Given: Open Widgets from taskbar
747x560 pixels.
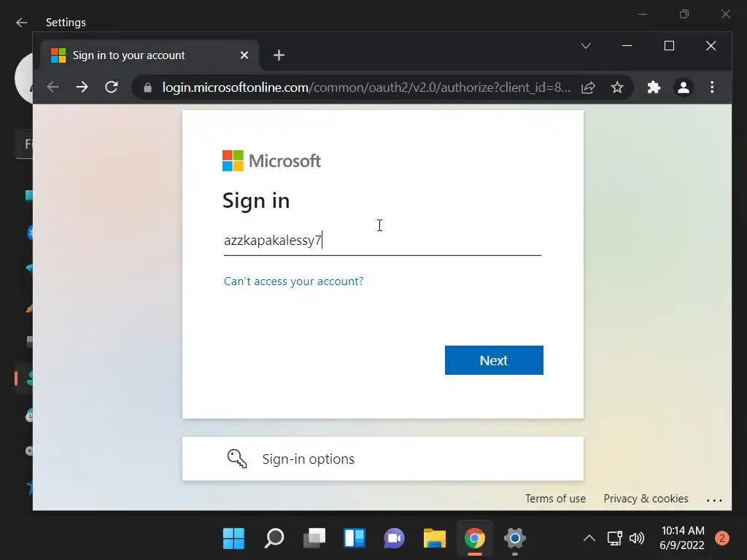Looking at the screenshot, I should pos(355,539).
